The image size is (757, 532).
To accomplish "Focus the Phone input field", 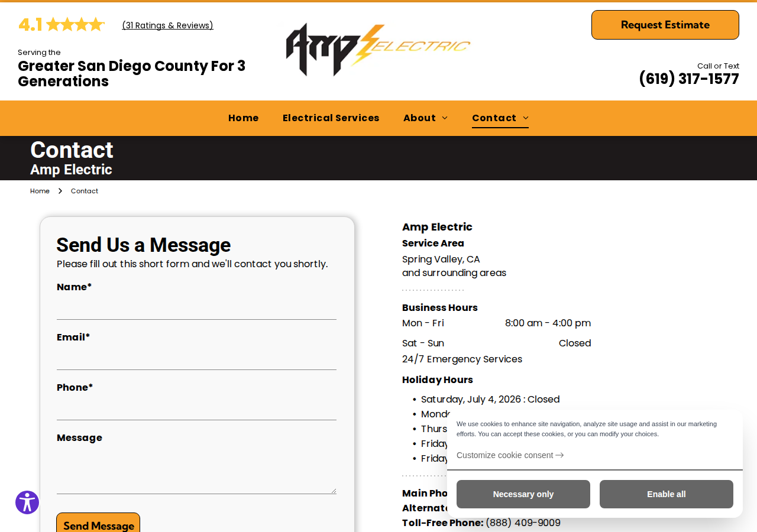I will (196, 408).
